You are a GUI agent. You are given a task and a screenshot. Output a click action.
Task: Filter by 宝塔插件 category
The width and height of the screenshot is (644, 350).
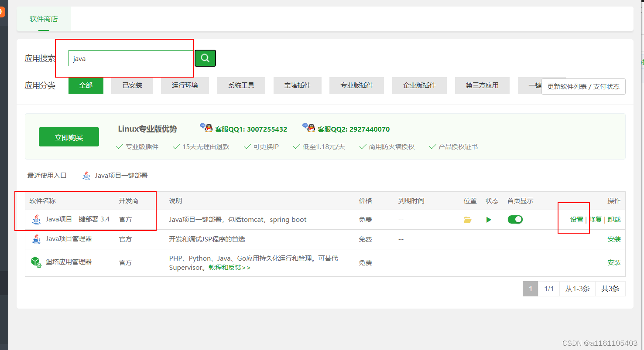tap(298, 85)
